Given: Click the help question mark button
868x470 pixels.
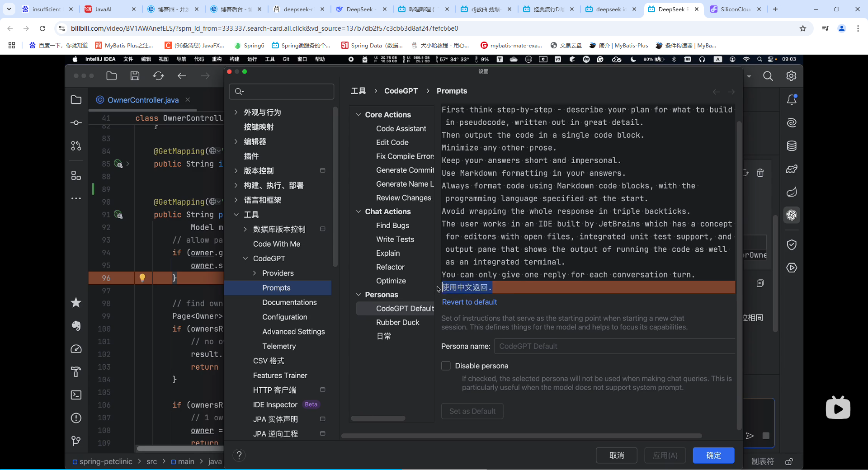Looking at the screenshot, I should coord(239,455).
